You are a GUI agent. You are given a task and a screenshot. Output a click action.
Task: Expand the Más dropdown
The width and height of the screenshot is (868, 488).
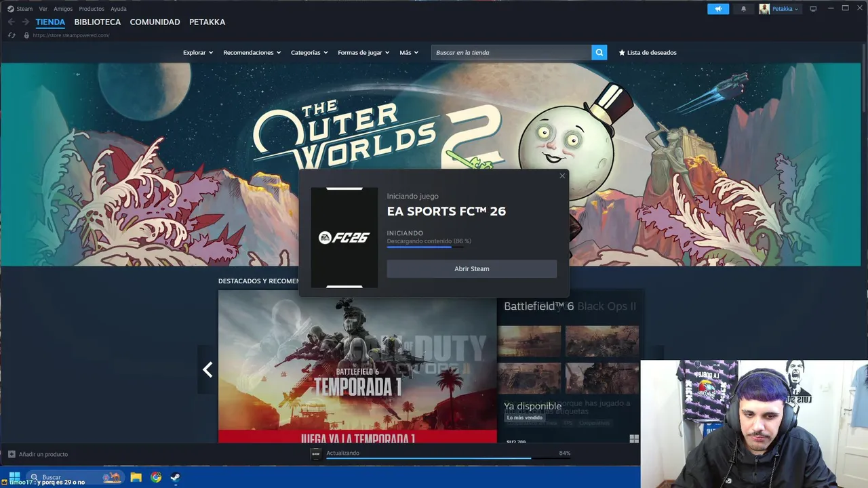point(409,52)
